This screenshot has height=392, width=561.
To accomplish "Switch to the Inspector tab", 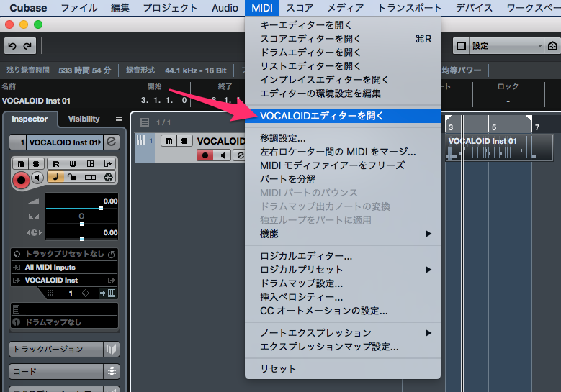I will tap(30, 119).
